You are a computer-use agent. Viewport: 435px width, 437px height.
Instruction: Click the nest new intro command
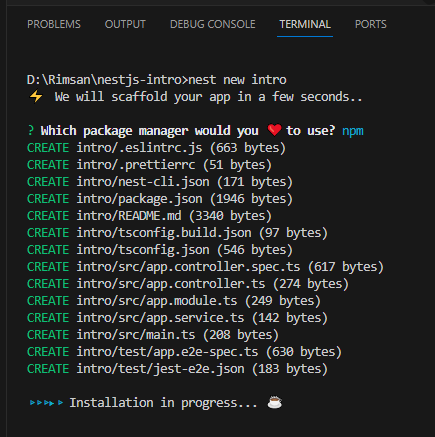point(237,80)
